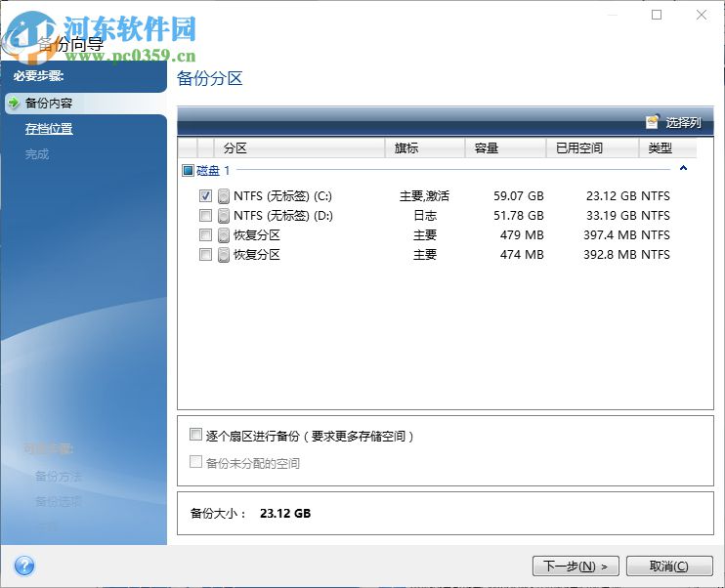Close the backup wizard window
Viewport: 725px width, 588px height.
point(702,15)
